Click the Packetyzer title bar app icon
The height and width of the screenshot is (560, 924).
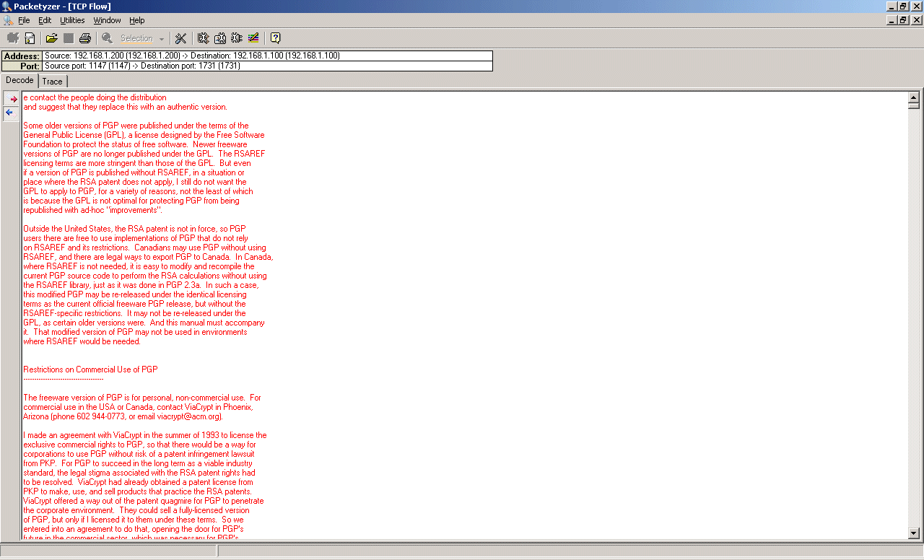pyautogui.click(x=6, y=6)
